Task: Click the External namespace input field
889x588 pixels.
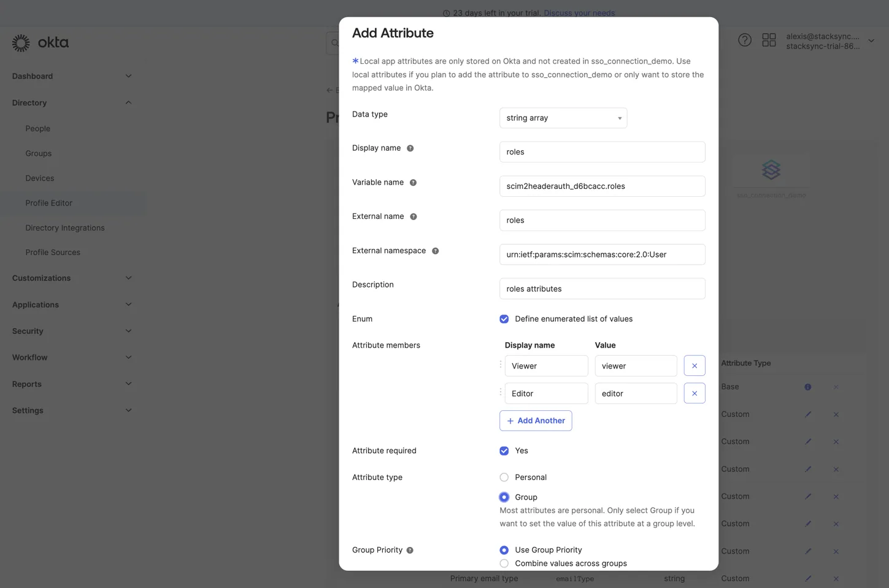Action: click(602, 254)
